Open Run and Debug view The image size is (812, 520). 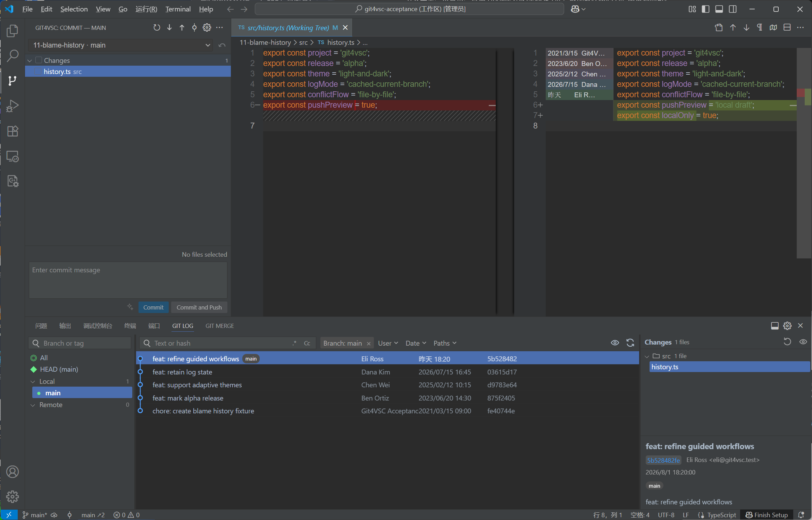(12, 106)
